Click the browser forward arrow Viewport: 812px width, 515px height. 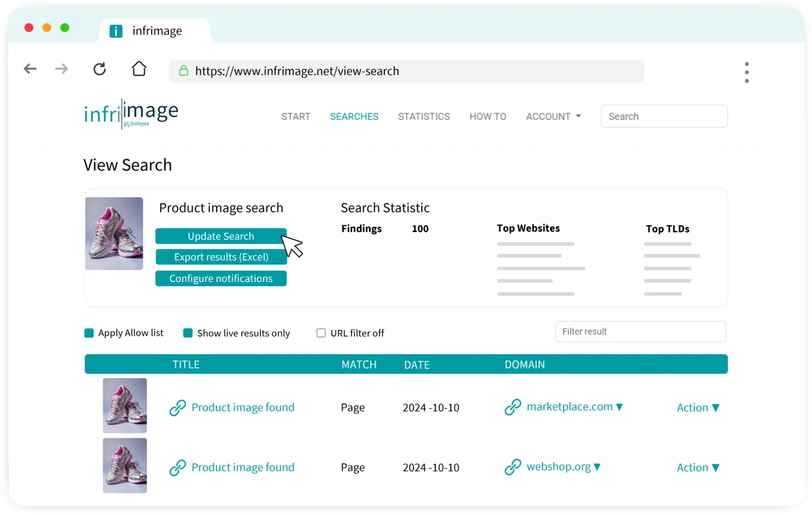(x=62, y=69)
